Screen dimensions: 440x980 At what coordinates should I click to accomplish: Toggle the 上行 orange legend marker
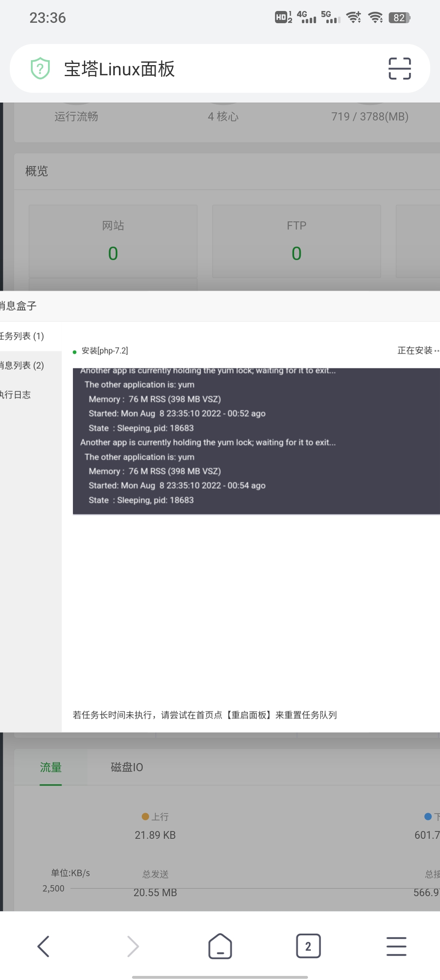coord(145,816)
